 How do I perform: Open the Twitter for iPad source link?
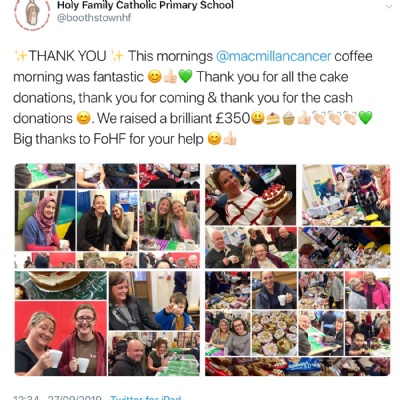(x=146, y=397)
